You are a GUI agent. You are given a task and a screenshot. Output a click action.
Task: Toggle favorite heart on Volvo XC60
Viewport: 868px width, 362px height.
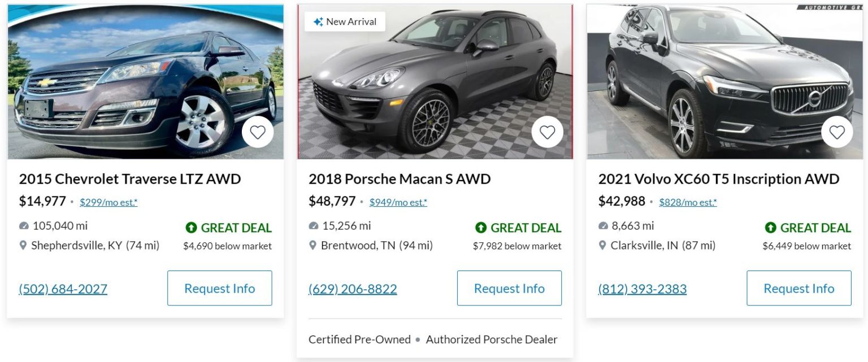pyautogui.click(x=837, y=132)
